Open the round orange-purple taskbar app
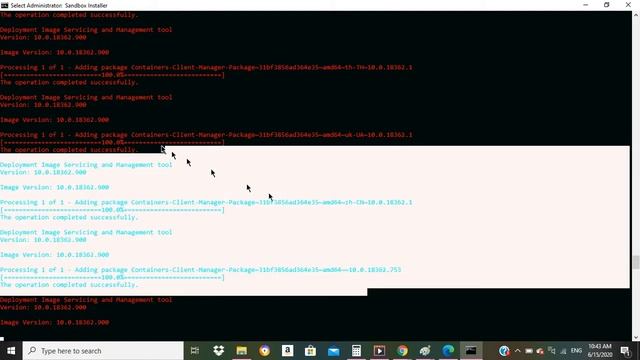This screenshot has width=640, height=360. [x=264, y=351]
